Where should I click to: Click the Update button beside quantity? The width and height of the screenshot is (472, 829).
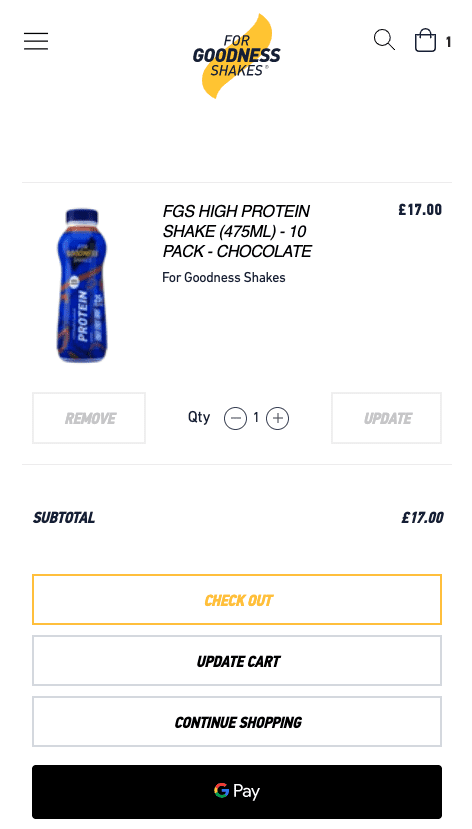(x=386, y=418)
